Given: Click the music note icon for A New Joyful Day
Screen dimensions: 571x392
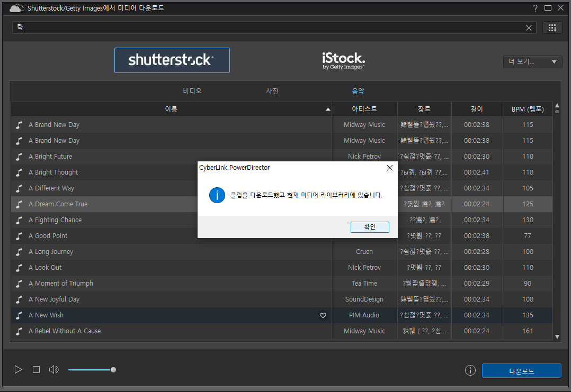Looking at the screenshot, I should [19, 299].
